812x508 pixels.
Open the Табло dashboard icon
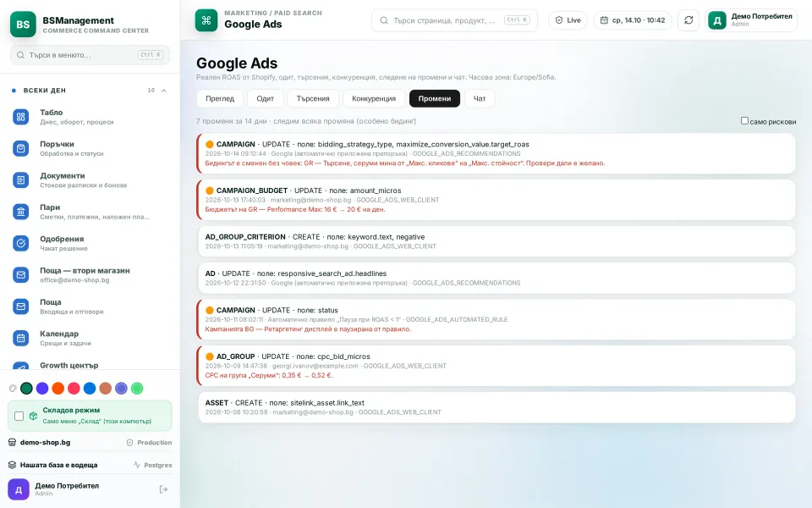[x=20, y=117]
